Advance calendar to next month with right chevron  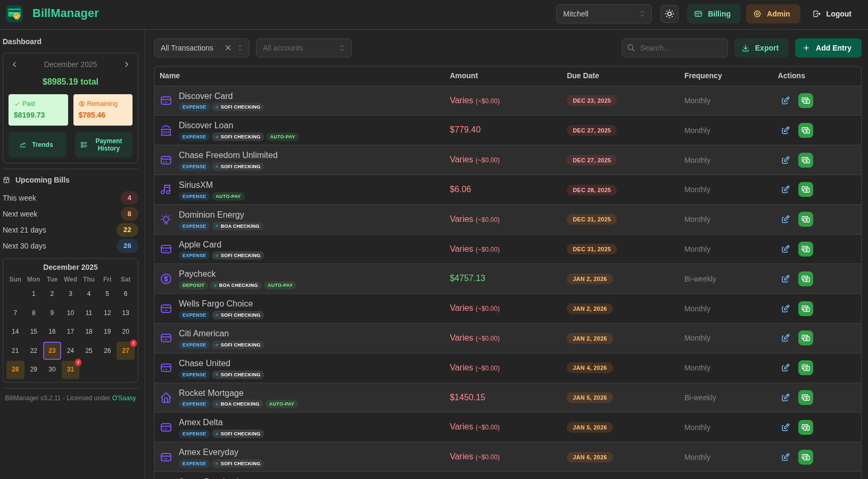(126, 64)
